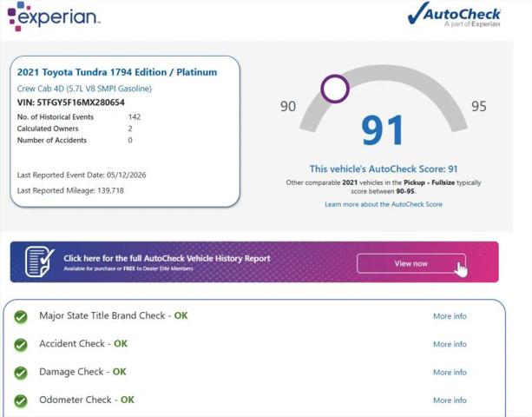Click green checkmark beside Odometer Check

[21, 400]
